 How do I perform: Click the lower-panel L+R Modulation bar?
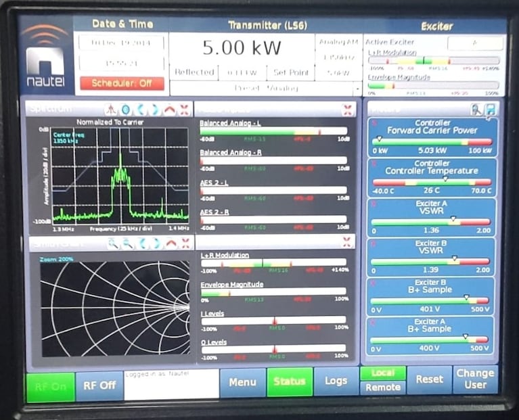[x=274, y=263]
